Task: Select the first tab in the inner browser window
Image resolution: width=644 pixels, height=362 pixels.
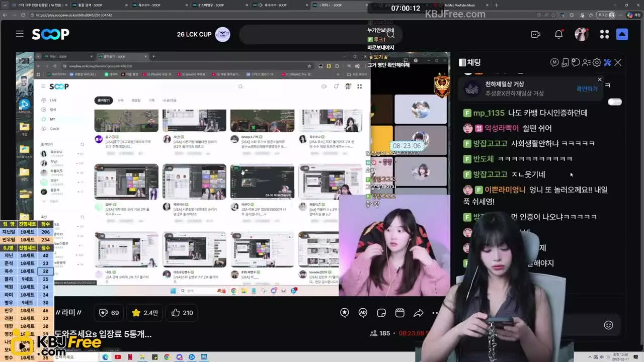Action: pos(68,57)
